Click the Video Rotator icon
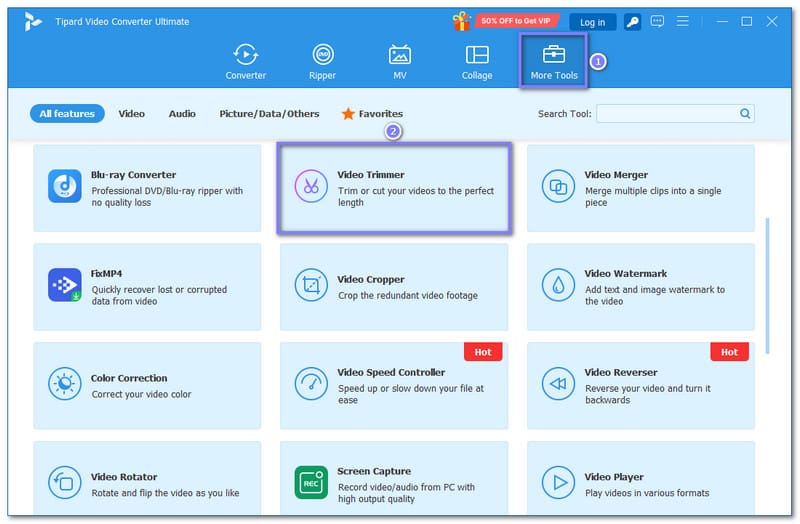Image resolution: width=800 pixels, height=524 pixels. [x=65, y=483]
